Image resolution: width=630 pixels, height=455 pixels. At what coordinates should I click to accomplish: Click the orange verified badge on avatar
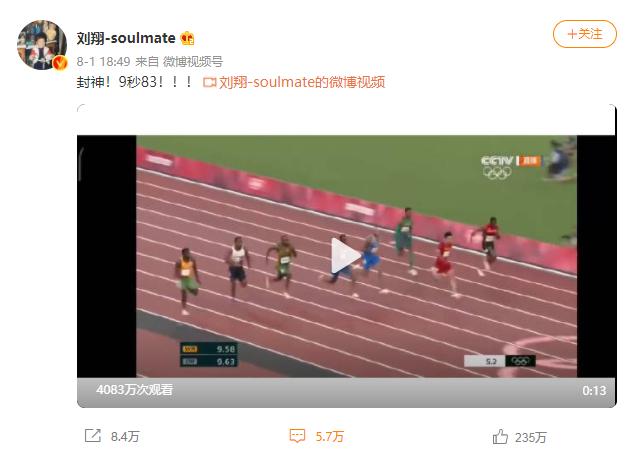60,63
